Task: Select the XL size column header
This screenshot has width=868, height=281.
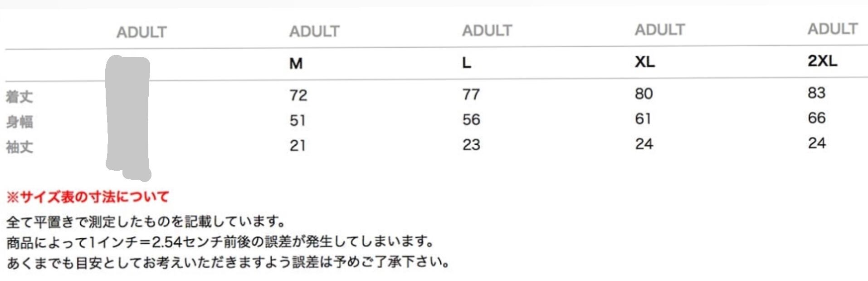Action: [x=644, y=61]
